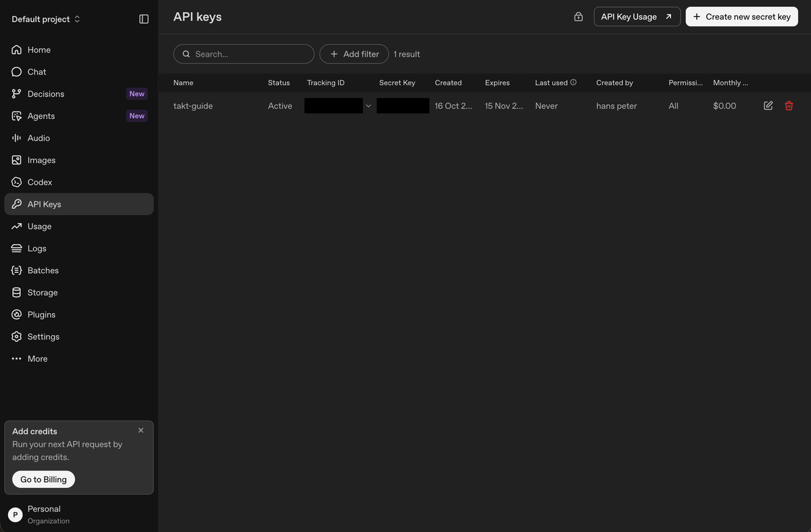This screenshot has width=811, height=532.
Task: Expand the takt-guide Tracking ID chevron
Action: click(x=368, y=106)
